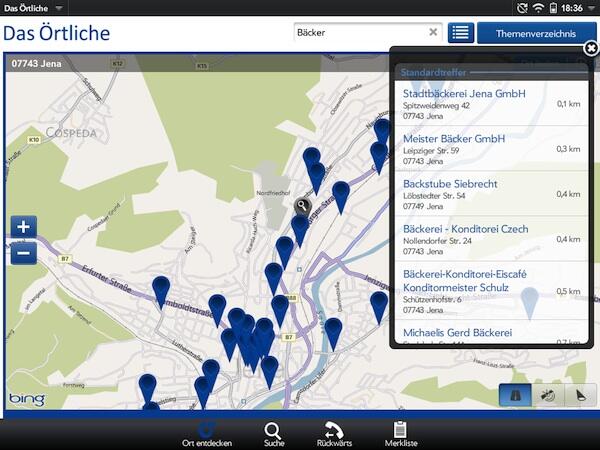Open the Das Örtliche app menu dropdown
This screenshot has width=600, height=450.
click(x=33, y=8)
